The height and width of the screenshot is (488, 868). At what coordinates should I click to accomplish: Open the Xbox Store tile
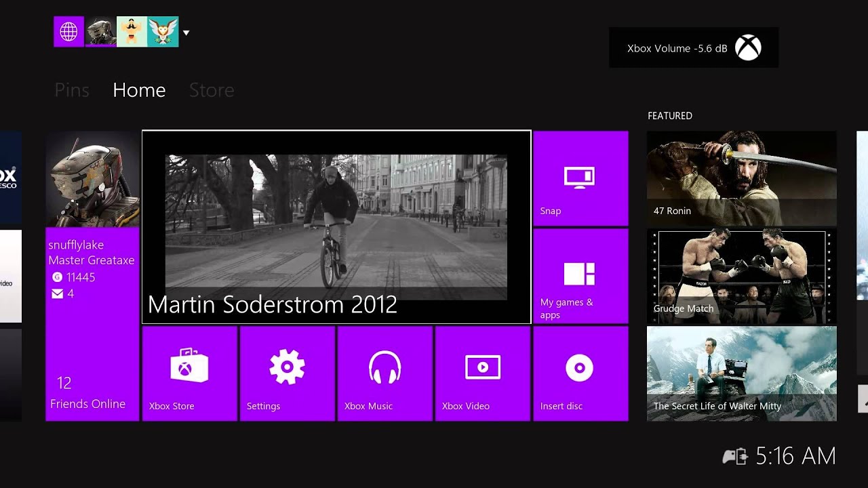click(x=189, y=373)
